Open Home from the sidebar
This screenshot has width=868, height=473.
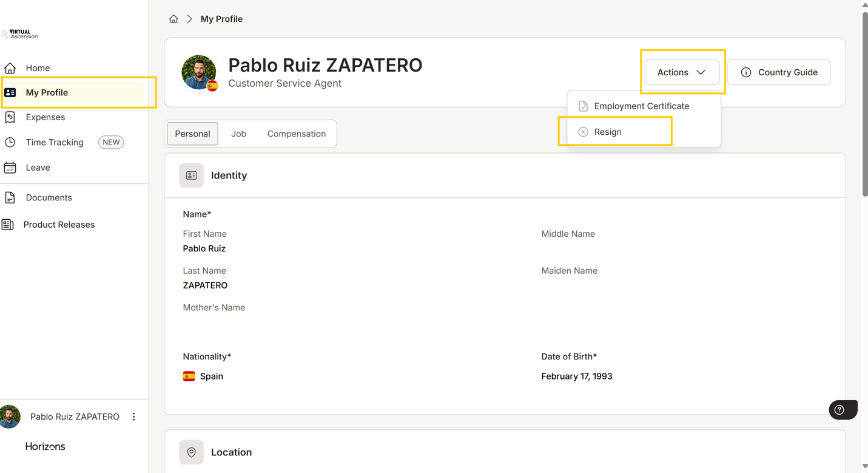coord(38,68)
